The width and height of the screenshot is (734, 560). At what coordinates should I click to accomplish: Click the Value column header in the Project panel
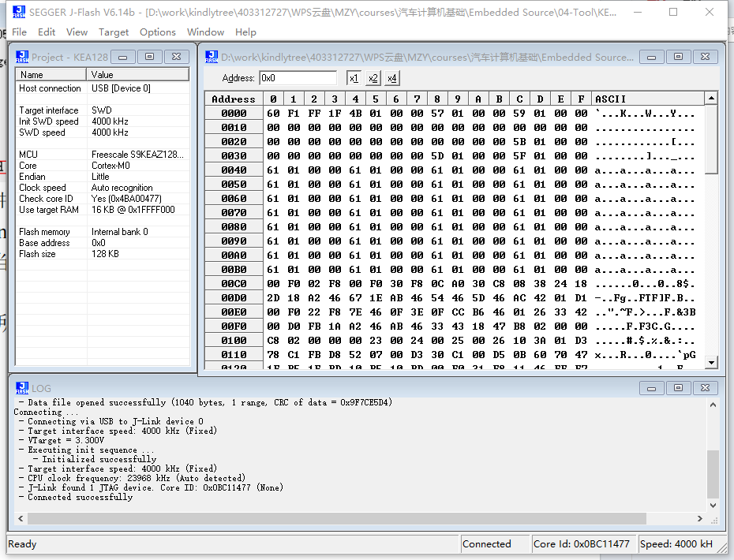[x=138, y=74]
